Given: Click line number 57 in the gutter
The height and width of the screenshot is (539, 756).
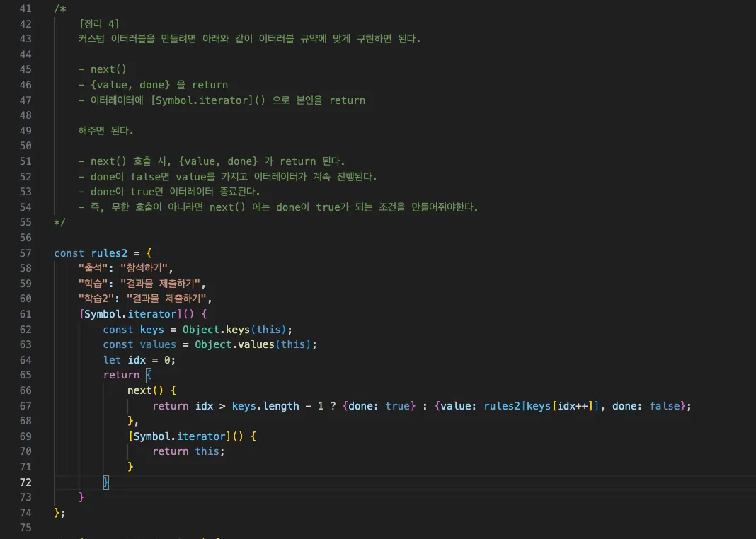Looking at the screenshot, I should [x=25, y=253].
